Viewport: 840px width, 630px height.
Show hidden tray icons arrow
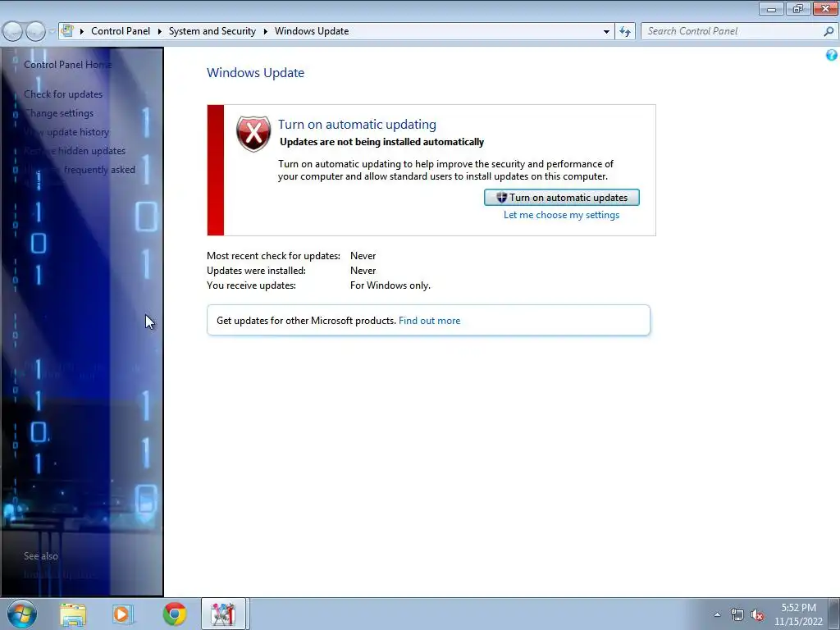pos(717,615)
